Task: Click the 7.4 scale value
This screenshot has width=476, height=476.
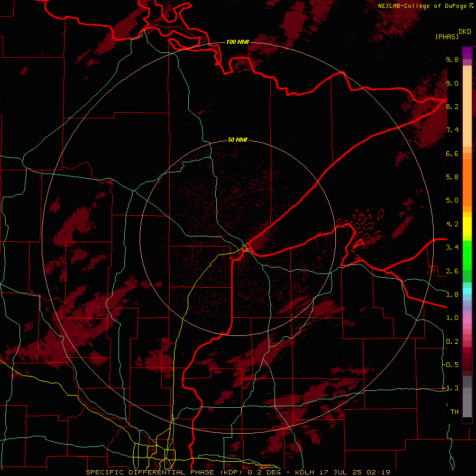Action: coord(452,130)
